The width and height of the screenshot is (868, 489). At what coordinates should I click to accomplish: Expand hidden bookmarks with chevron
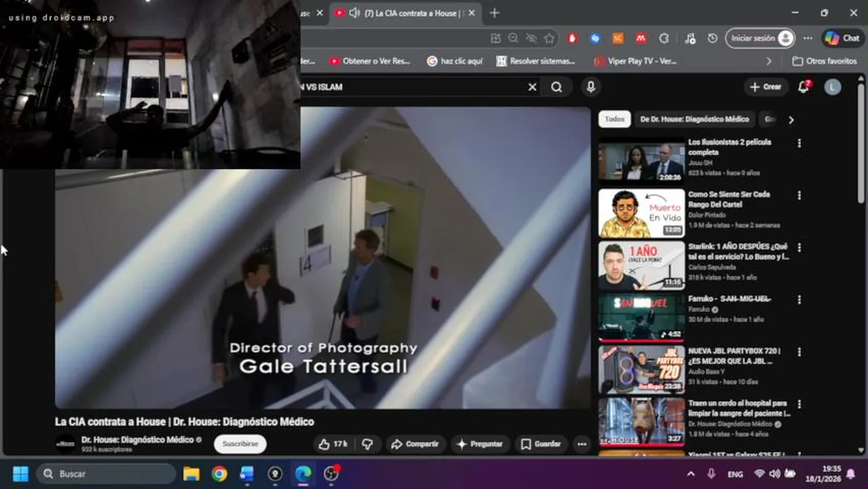tap(769, 61)
